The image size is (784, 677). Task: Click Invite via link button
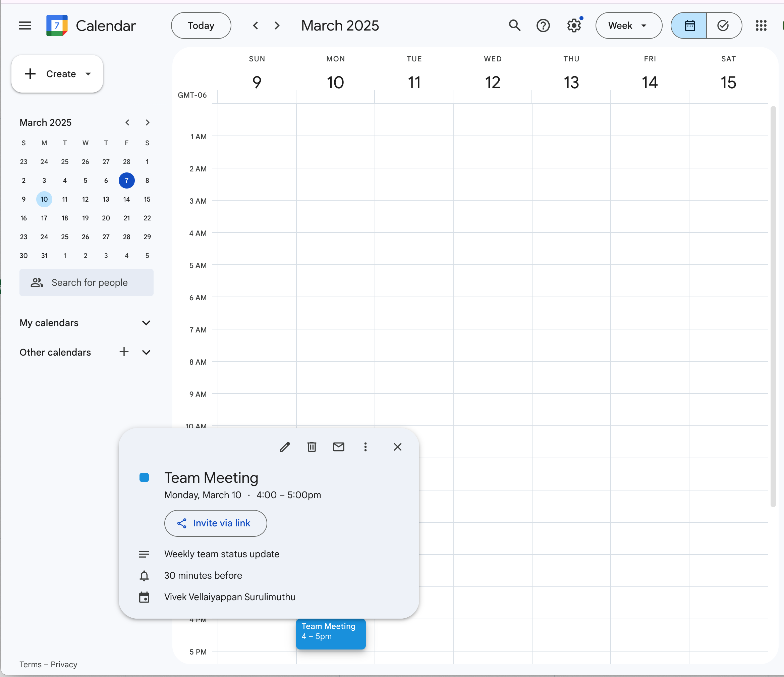(215, 523)
